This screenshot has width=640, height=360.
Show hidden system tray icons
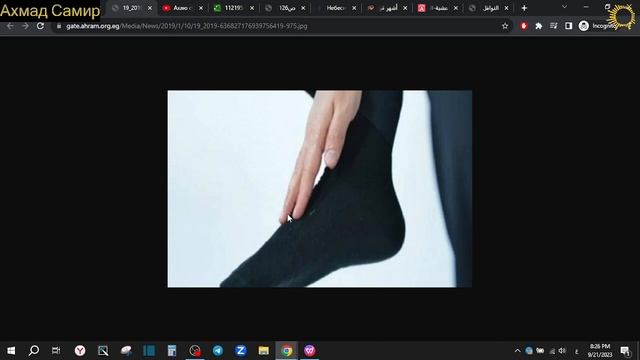(x=518, y=351)
